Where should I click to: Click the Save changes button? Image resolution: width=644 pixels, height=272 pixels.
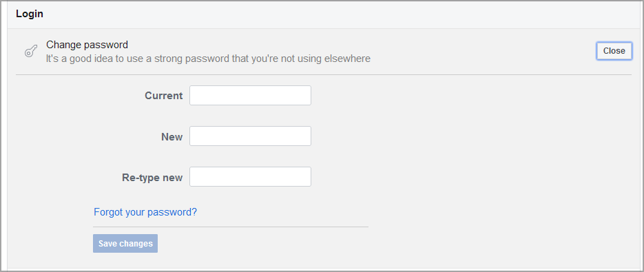coord(125,244)
